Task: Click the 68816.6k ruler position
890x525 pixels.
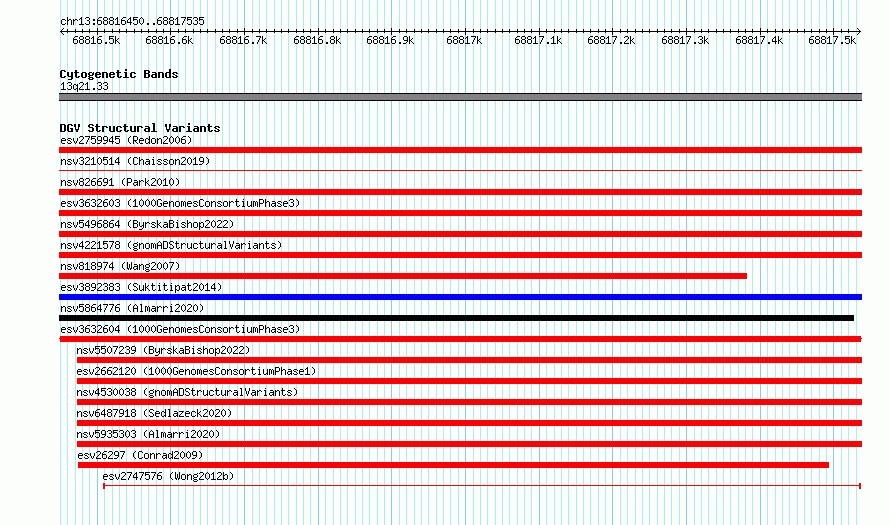Action: [169, 40]
